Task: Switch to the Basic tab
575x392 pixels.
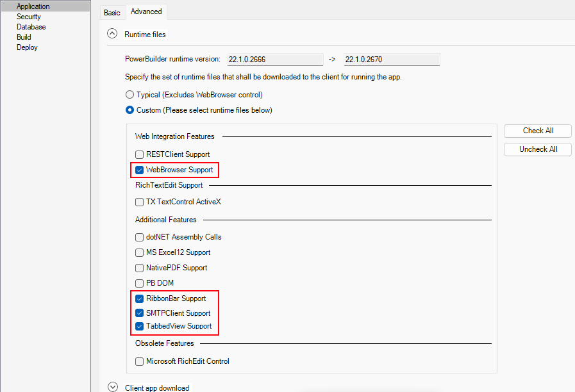Action: click(112, 13)
